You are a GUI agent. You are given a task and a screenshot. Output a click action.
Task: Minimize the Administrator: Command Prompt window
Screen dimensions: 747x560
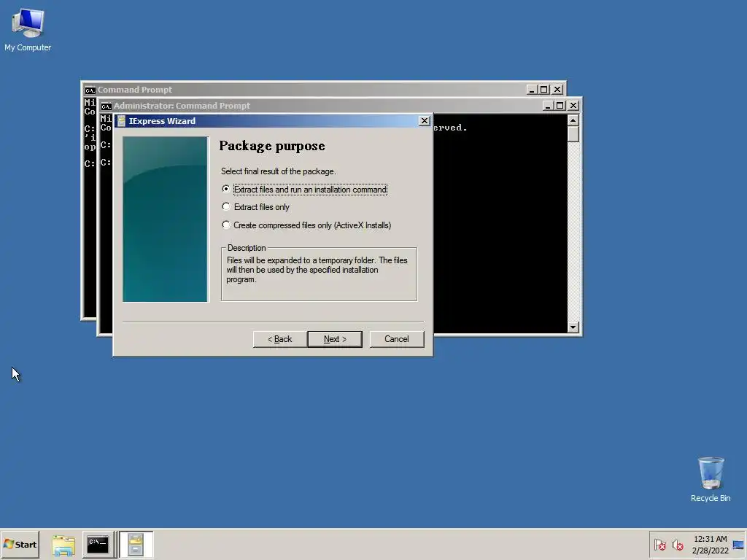[547, 106]
